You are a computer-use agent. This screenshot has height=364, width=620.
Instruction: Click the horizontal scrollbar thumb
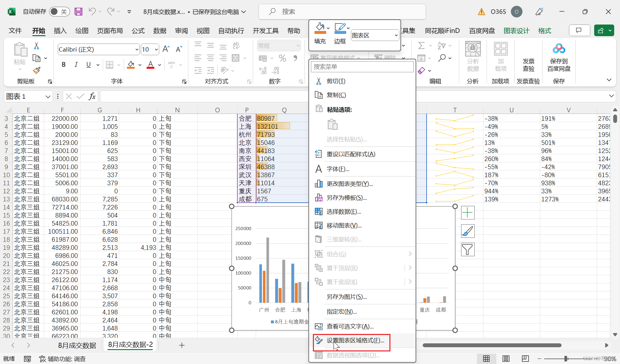492,345
